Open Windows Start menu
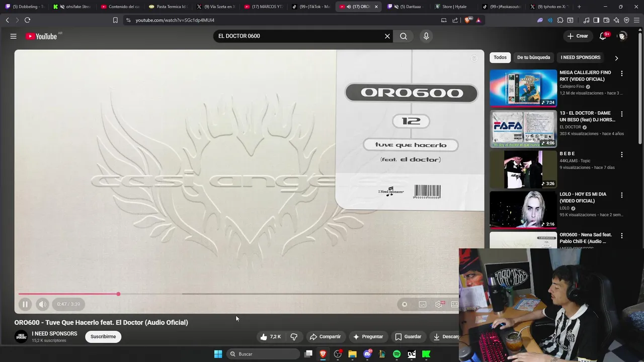644x362 pixels. 218,354
